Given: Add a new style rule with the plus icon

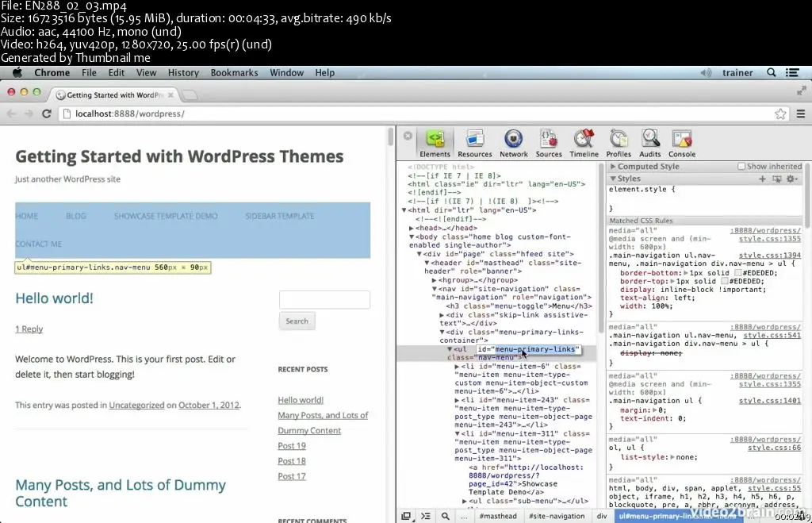Looking at the screenshot, I should [x=762, y=179].
